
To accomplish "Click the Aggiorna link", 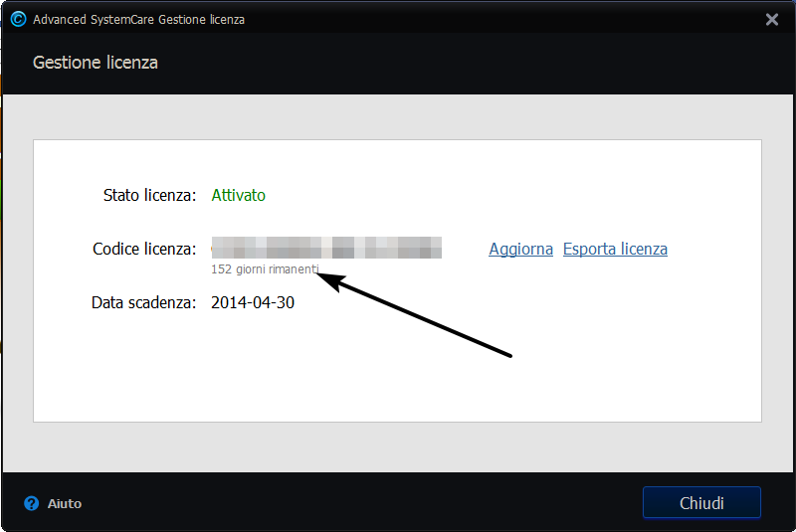I will pos(520,249).
